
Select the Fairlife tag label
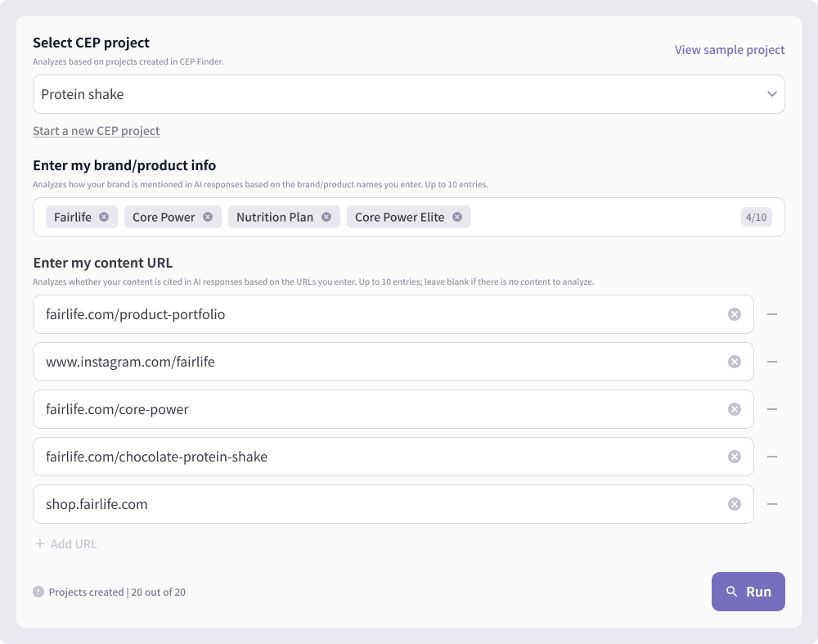(73, 217)
